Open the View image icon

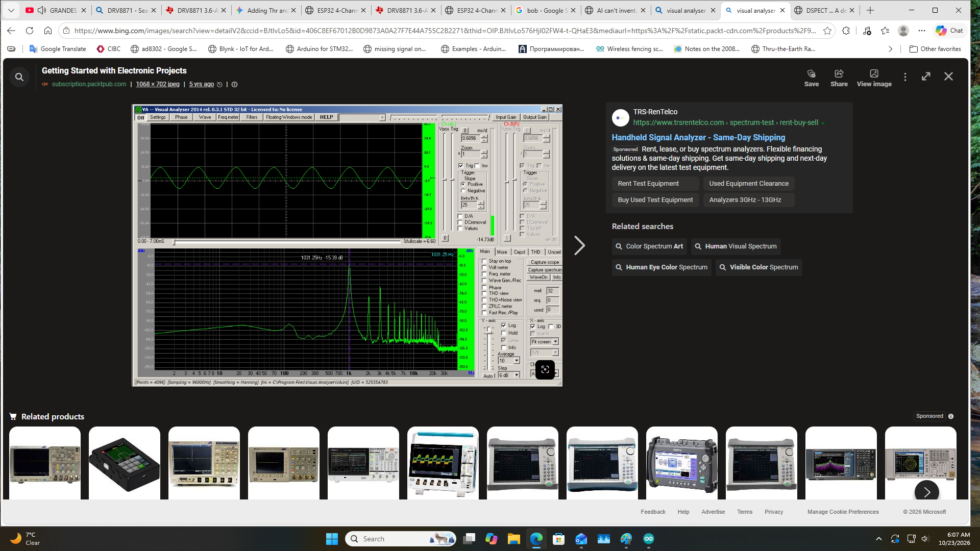(x=874, y=78)
